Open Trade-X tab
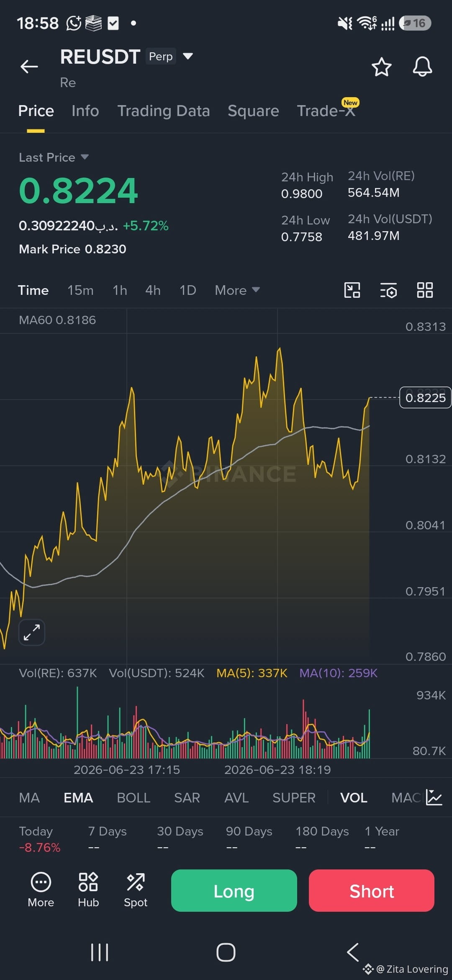The image size is (452, 980). tap(326, 111)
